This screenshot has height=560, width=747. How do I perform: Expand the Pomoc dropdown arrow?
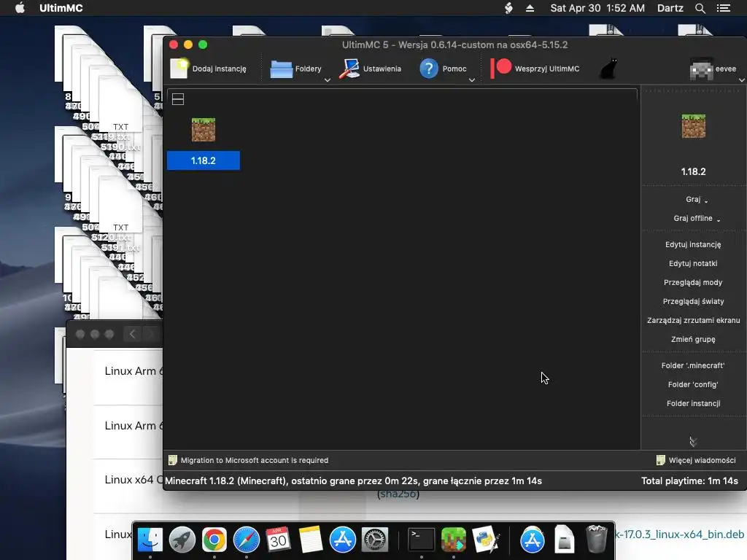point(472,80)
